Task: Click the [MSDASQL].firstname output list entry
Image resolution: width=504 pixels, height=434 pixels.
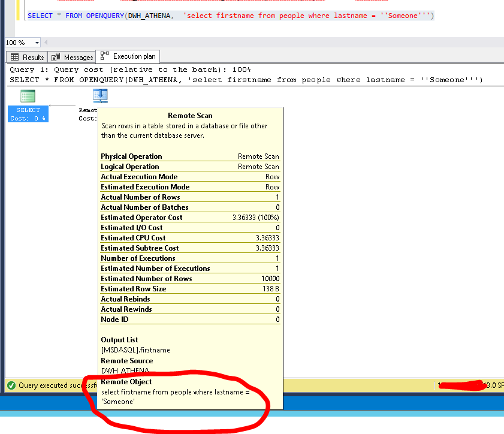Action: 135,350
